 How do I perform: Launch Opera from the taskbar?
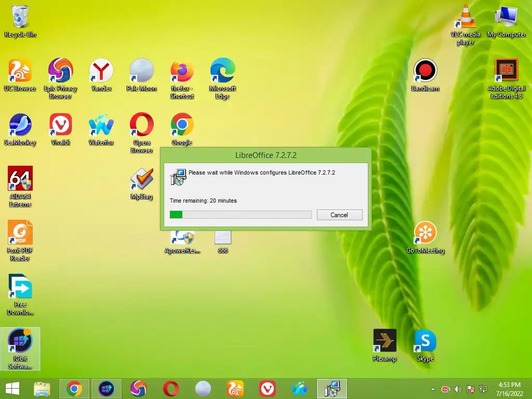tap(170, 389)
